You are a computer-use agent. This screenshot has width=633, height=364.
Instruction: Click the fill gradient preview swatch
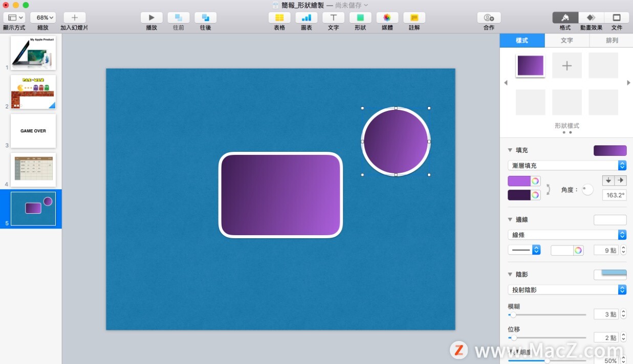coord(610,150)
